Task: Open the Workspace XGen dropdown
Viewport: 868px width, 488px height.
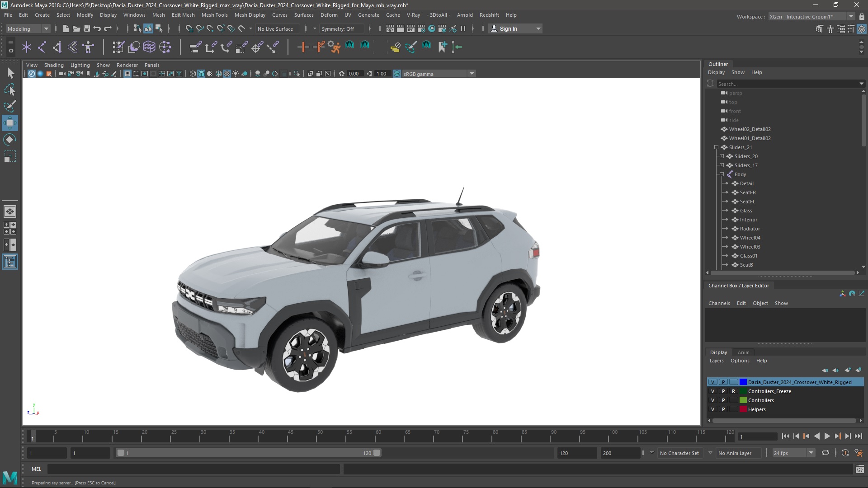Action: [811, 16]
